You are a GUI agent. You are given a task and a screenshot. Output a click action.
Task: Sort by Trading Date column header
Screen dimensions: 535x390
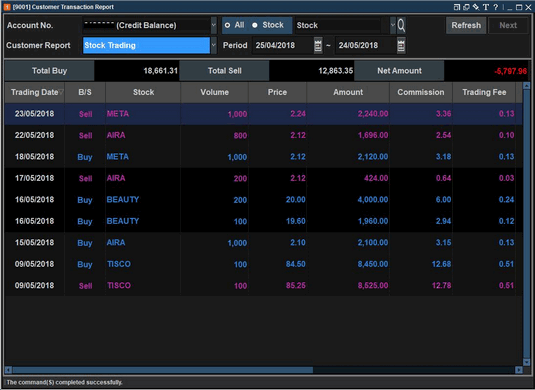[x=34, y=92]
